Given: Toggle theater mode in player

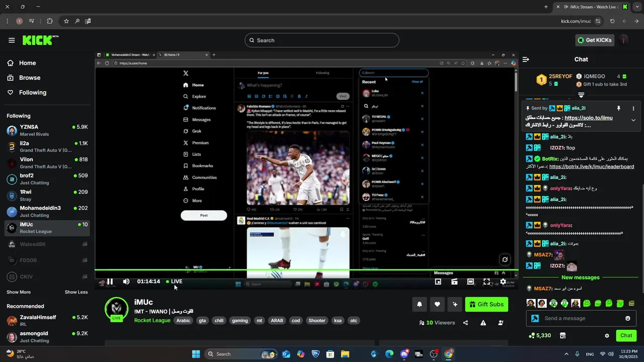Looking at the screenshot, I should [470, 282].
